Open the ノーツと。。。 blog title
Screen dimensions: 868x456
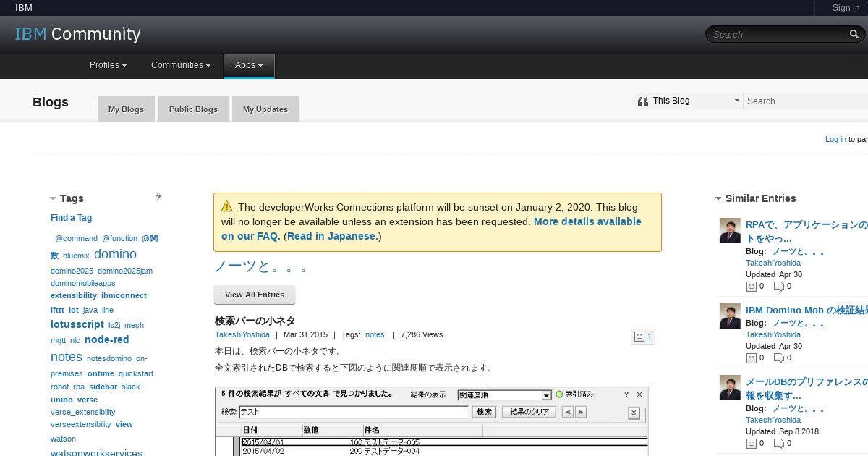tap(261, 266)
